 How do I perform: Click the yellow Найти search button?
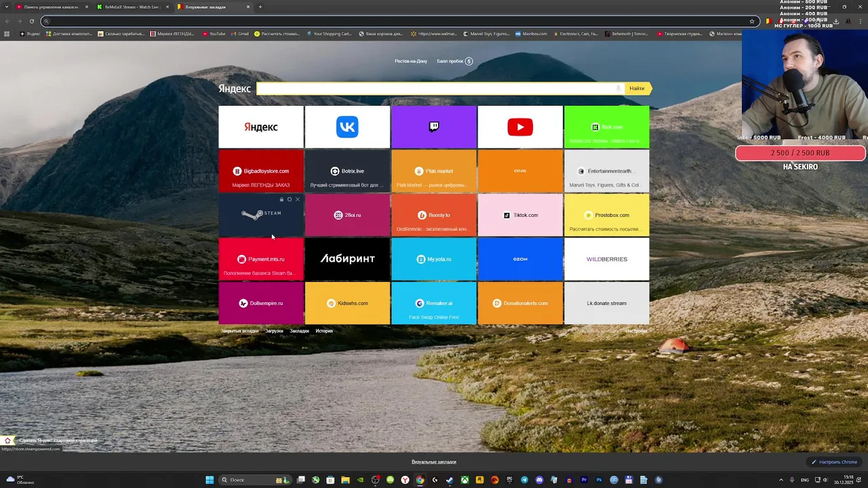[637, 88]
